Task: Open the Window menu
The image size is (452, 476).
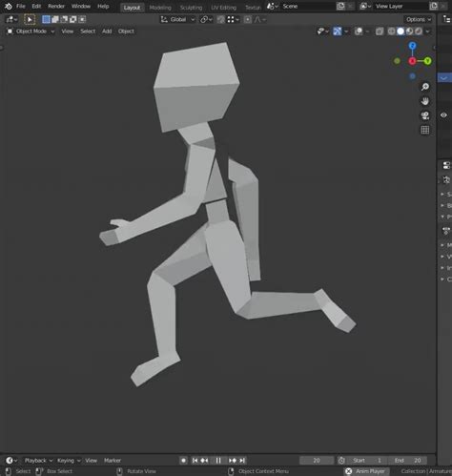Action: coord(81,6)
